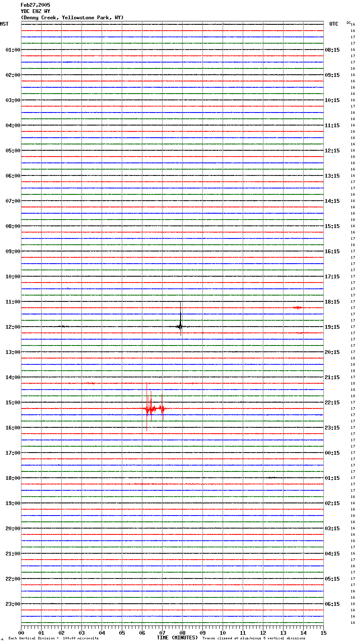Click the 20:15 UTC time label

[332, 352]
